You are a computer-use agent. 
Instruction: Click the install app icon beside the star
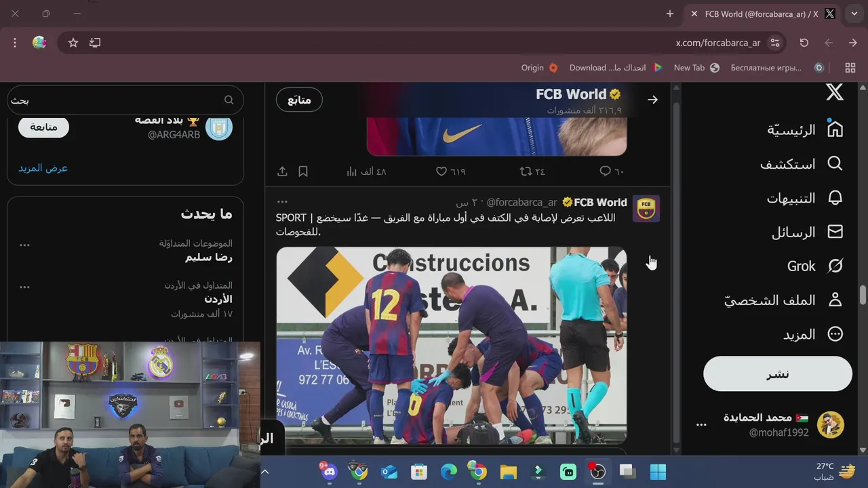pyautogui.click(x=95, y=43)
